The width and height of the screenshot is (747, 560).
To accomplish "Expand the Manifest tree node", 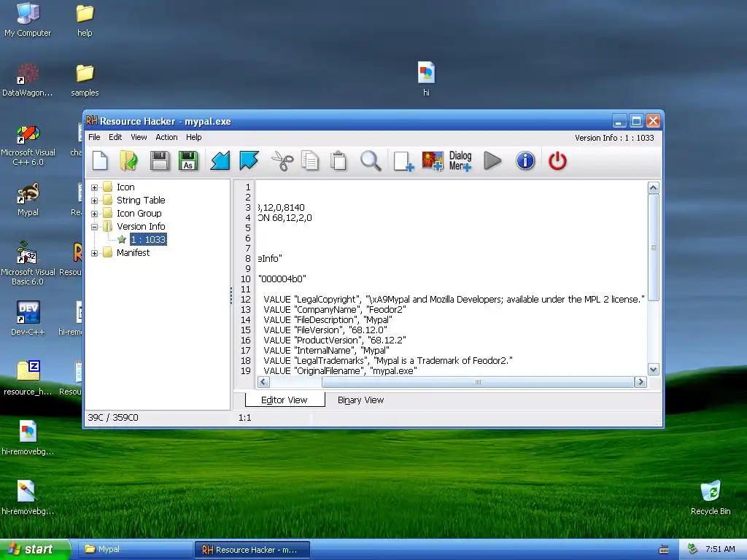I will point(94,253).
